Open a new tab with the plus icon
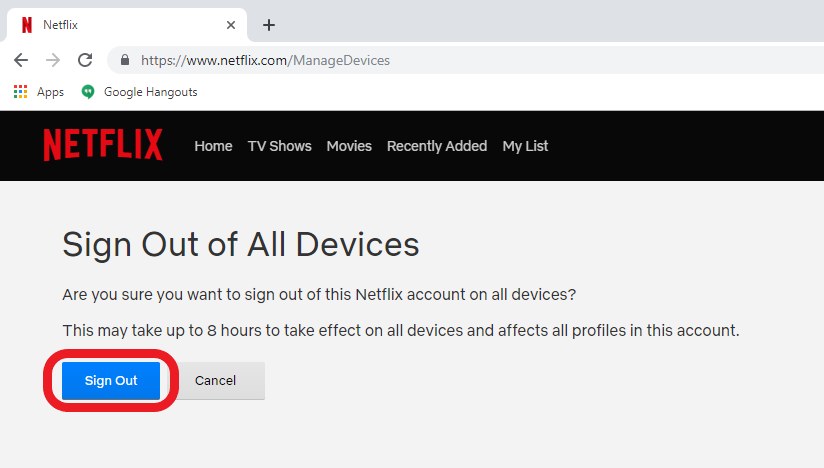 pos(269,25)
